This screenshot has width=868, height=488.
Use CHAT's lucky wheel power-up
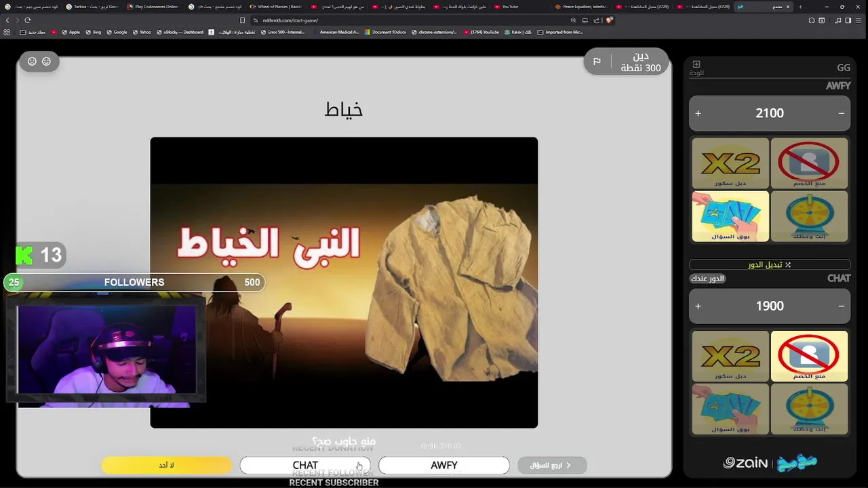809,409
